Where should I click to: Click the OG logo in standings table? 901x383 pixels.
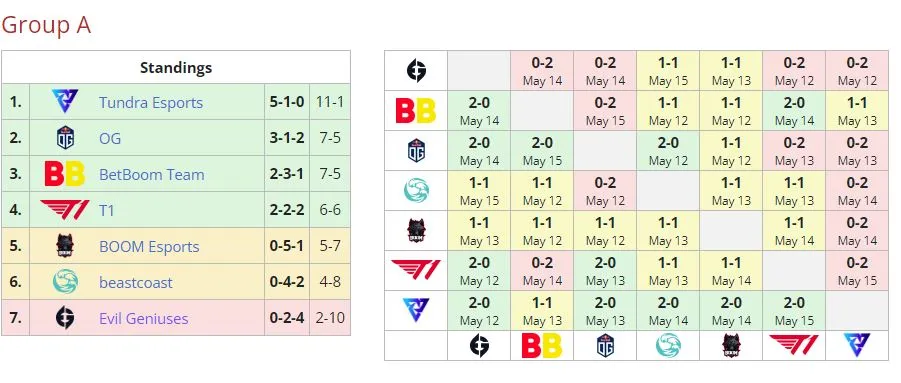[x=65, y=138]
